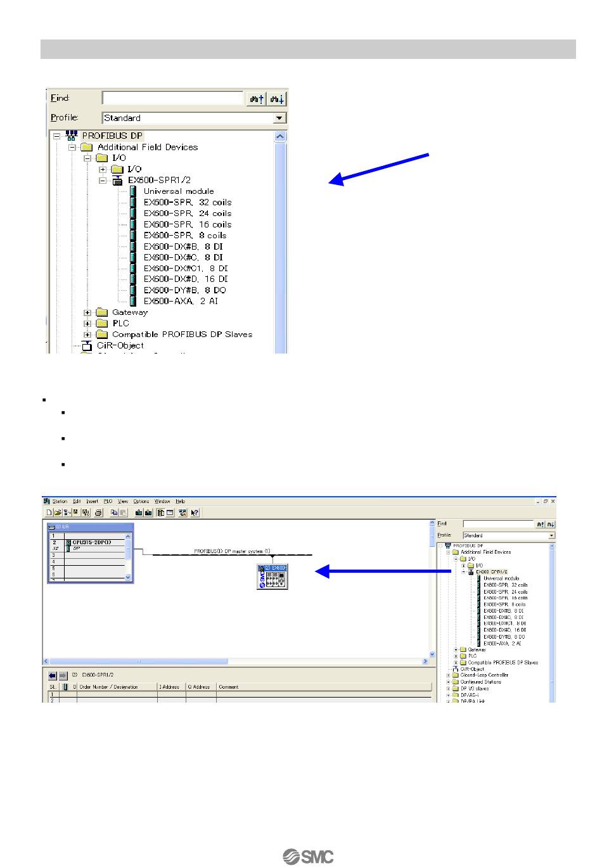Select the EX600 slave device on PROFIBUS line
Image resolution: width=602 pixels, height=868 pixels.
point(272,576)
